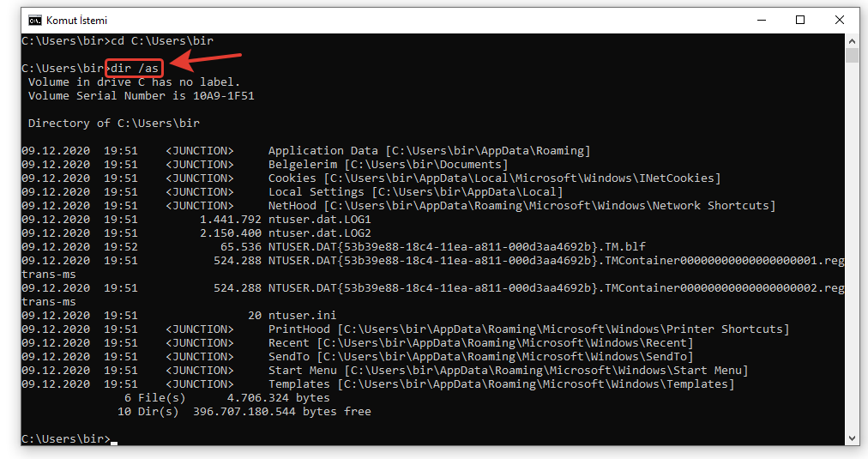Click the scrollbar down arrow

click(852, 438)
